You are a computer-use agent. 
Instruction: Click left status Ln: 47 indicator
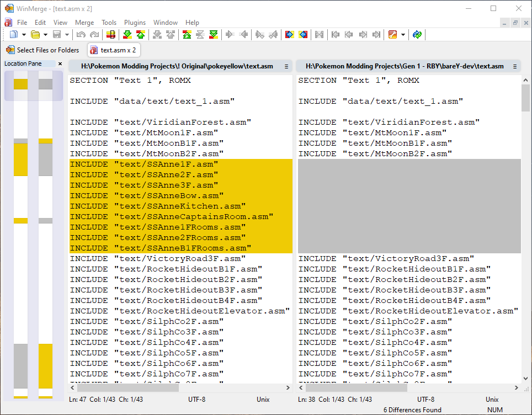(77, 400)
